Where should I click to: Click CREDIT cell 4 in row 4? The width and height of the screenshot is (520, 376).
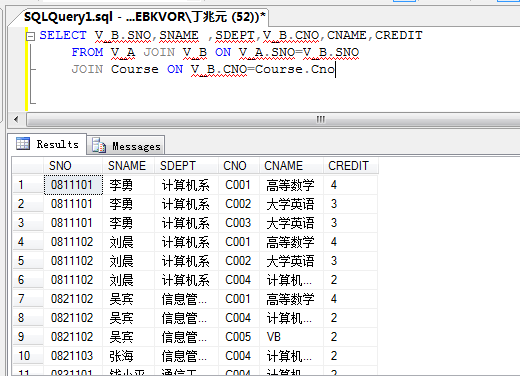(x=350, y=242)
